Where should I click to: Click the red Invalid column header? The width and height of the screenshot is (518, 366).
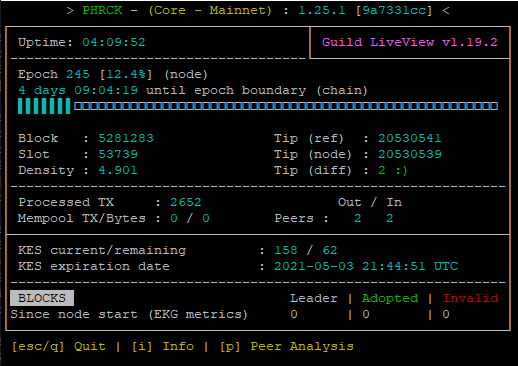coord(470,298)
